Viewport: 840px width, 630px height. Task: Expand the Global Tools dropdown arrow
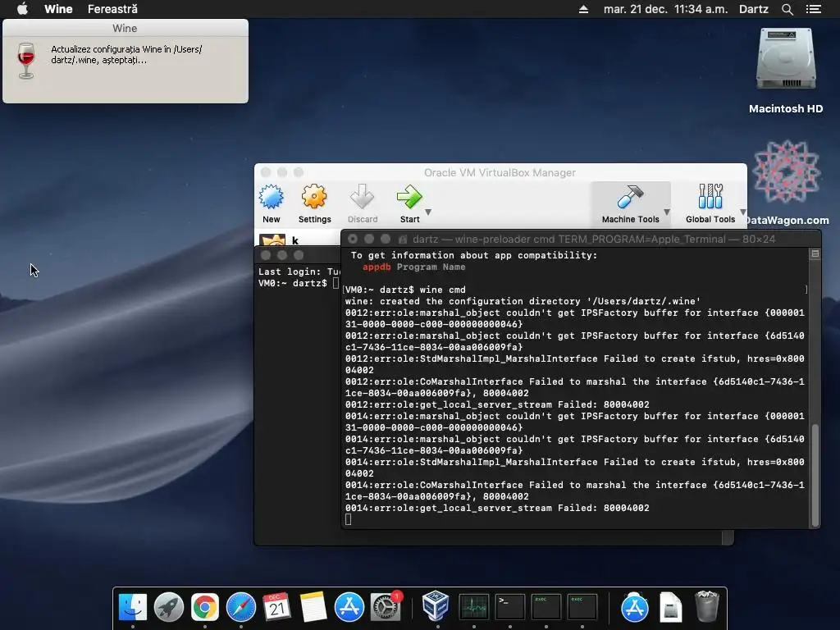tap(743, 212)
